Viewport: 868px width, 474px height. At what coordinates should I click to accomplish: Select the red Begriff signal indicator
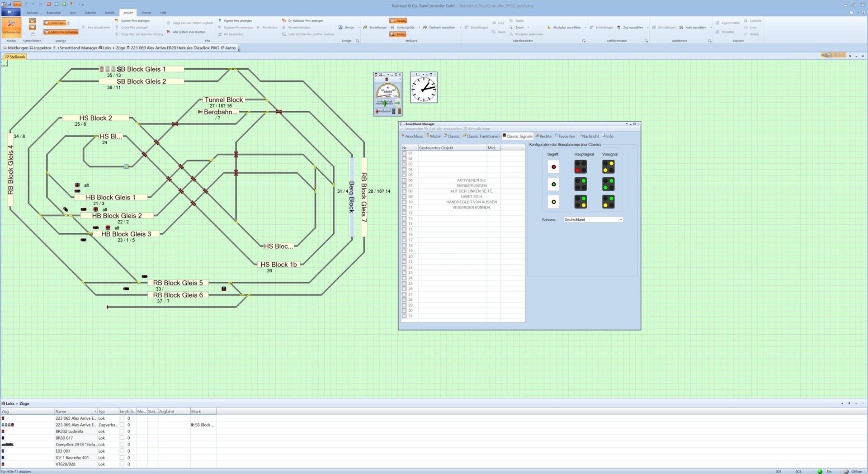point(553,167)
